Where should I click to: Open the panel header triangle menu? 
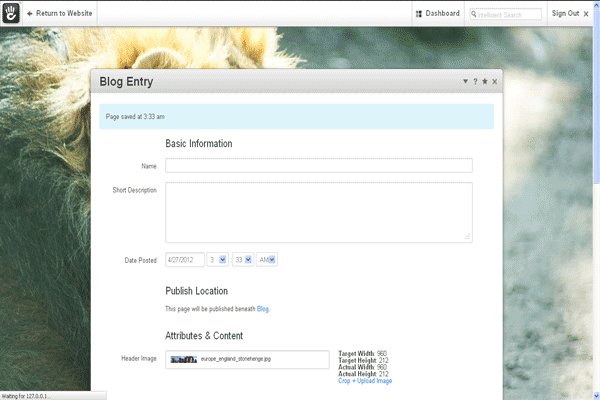pyautogui.click(x=465, y=81)
